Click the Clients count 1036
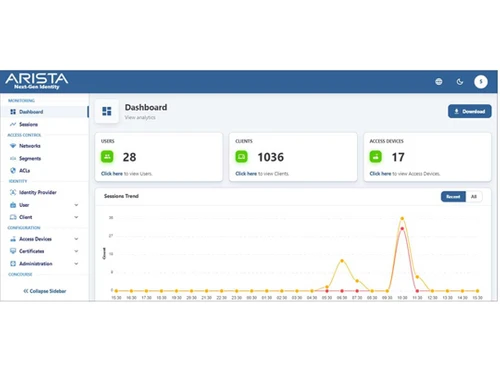The width and height of the screenshot is (500, 375). (x=270, y=157)
